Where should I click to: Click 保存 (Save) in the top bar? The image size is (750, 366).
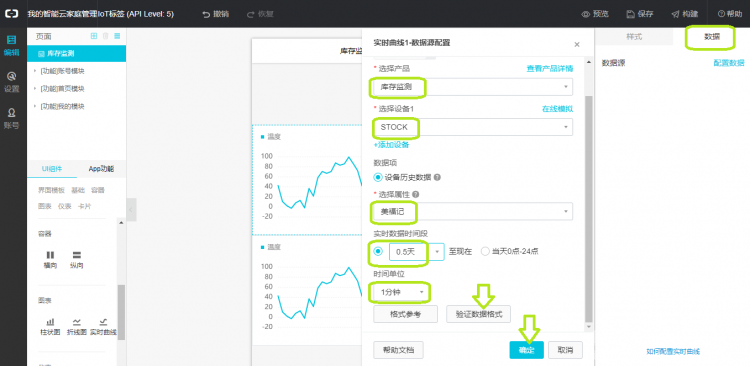click(x=640, y=14)
